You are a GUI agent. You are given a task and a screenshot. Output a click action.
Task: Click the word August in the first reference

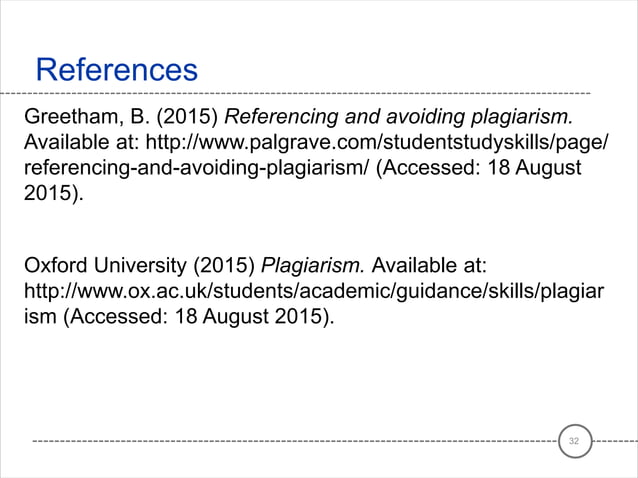(548, 168)
